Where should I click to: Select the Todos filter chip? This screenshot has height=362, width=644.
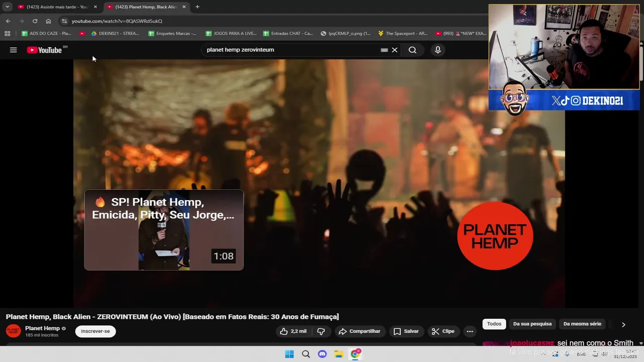(494, 324)
